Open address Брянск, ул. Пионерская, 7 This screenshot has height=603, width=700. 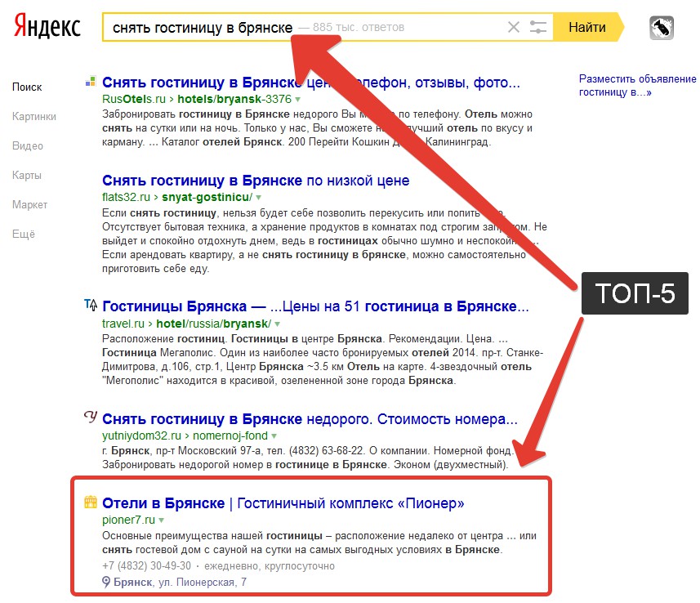(x=180, y=583)
